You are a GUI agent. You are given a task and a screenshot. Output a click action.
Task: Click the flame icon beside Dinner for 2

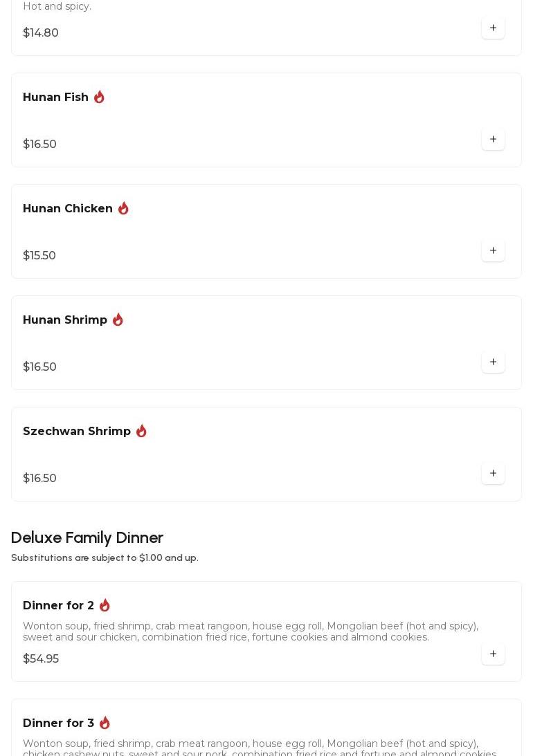click(105, 606)
